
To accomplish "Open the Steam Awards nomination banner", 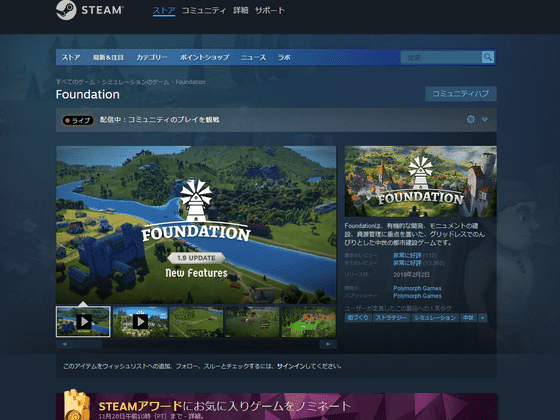I will point(276,406).
